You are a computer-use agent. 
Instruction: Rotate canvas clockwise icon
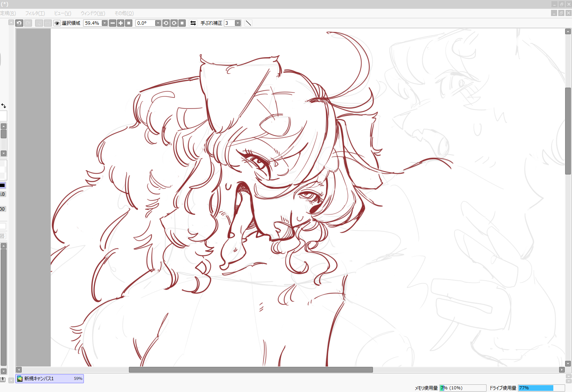174,23
